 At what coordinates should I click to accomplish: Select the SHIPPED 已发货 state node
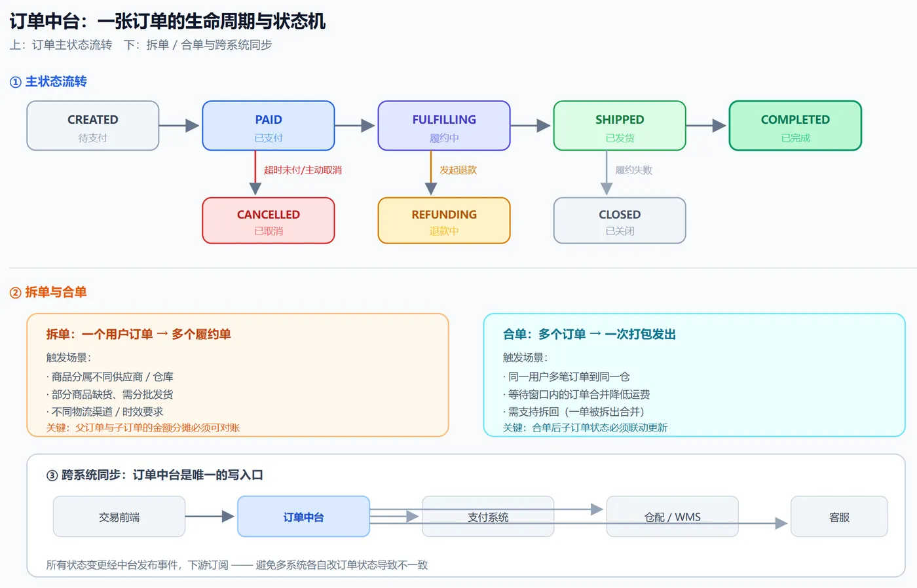click(620, 126)
